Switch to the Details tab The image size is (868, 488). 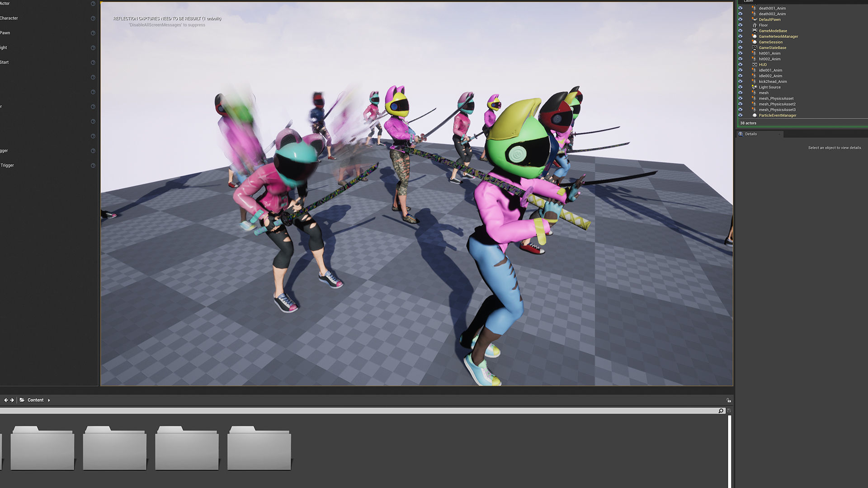[759, 134]
